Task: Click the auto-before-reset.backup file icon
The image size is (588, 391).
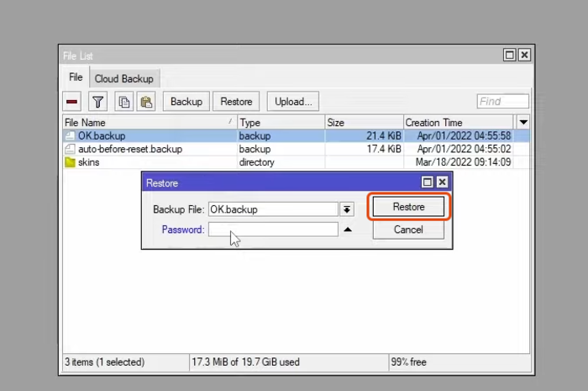Action: click(71, 149)
